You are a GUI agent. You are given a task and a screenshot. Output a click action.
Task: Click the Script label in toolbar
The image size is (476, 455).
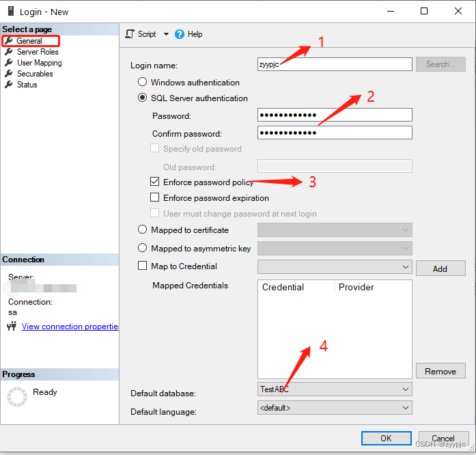coord(147,34)
